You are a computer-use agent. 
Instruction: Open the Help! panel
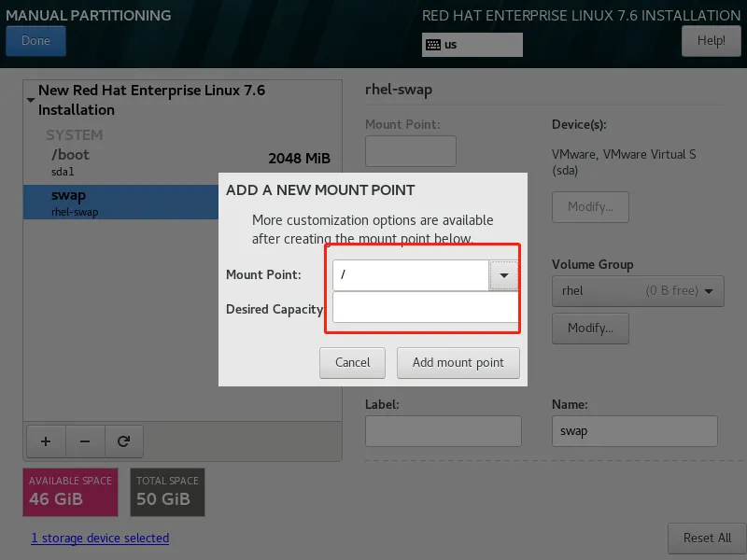coord(712,40)
